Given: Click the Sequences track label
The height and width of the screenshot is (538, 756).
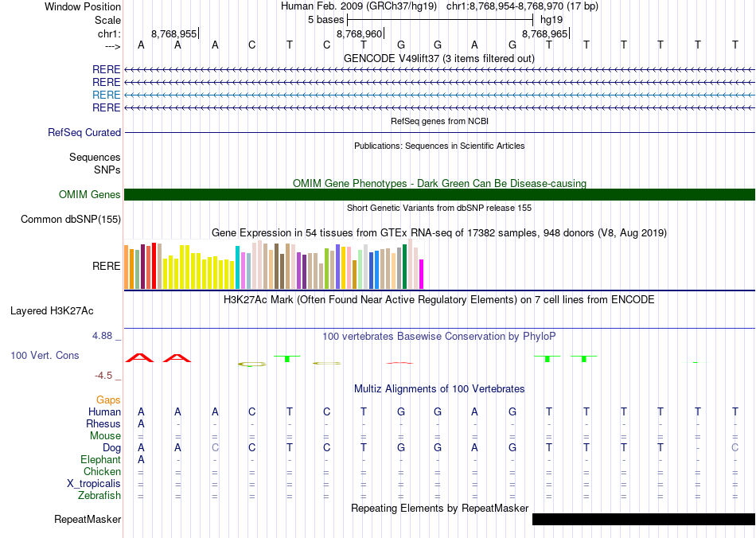Looking at the screenshot, I should [95, 157].
